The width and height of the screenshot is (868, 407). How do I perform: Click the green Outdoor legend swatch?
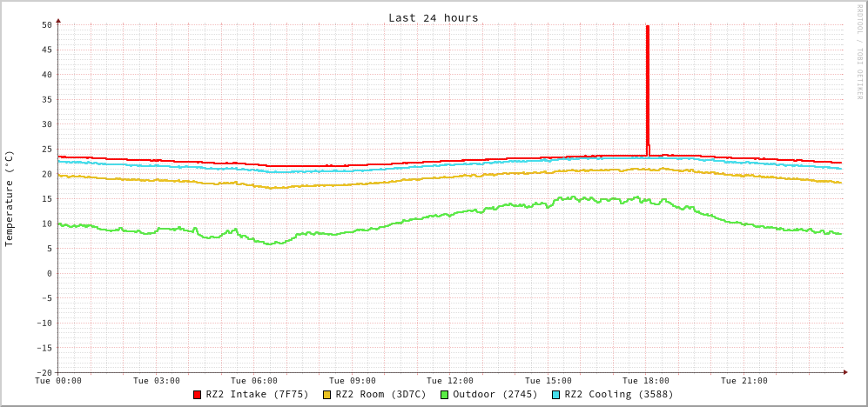[x=444, y=395]
